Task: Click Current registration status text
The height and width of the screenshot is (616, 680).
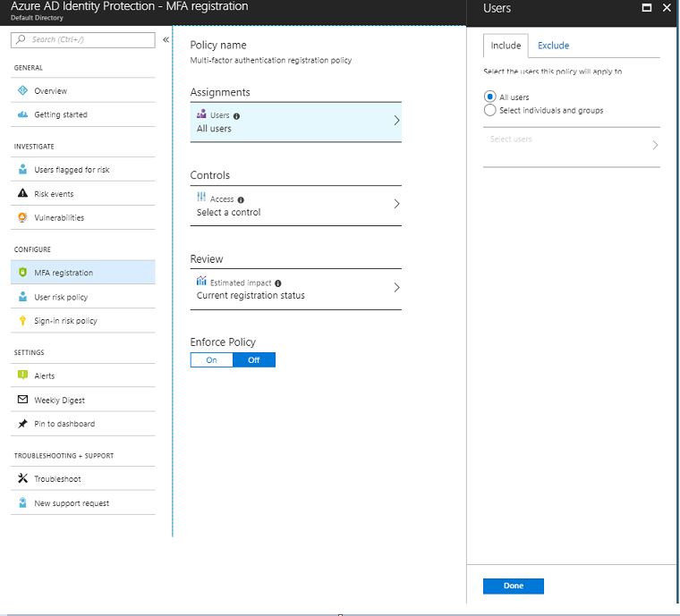Action: [251, 295]
